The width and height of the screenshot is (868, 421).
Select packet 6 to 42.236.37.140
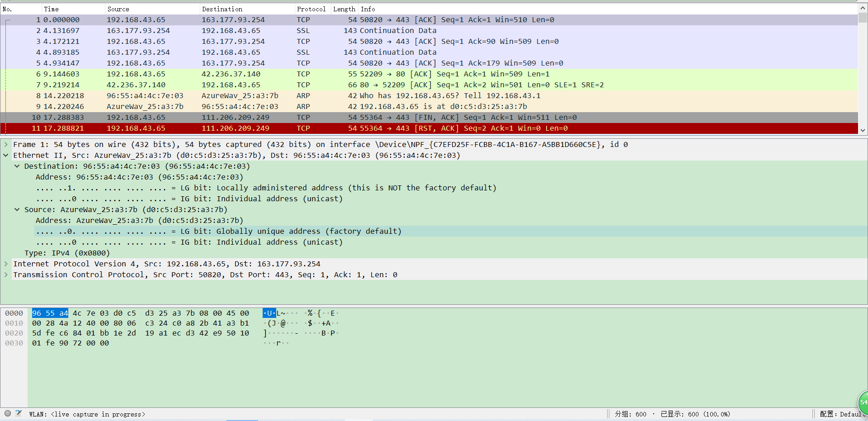pos(429,74)
